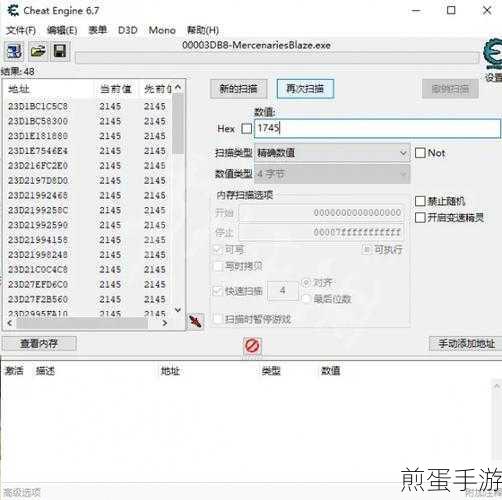The image size is (502, 500).
Task: Toggle the 扫描时暂停游戏 checkbox
Action: pyautogui.click(x=218, y=319)
